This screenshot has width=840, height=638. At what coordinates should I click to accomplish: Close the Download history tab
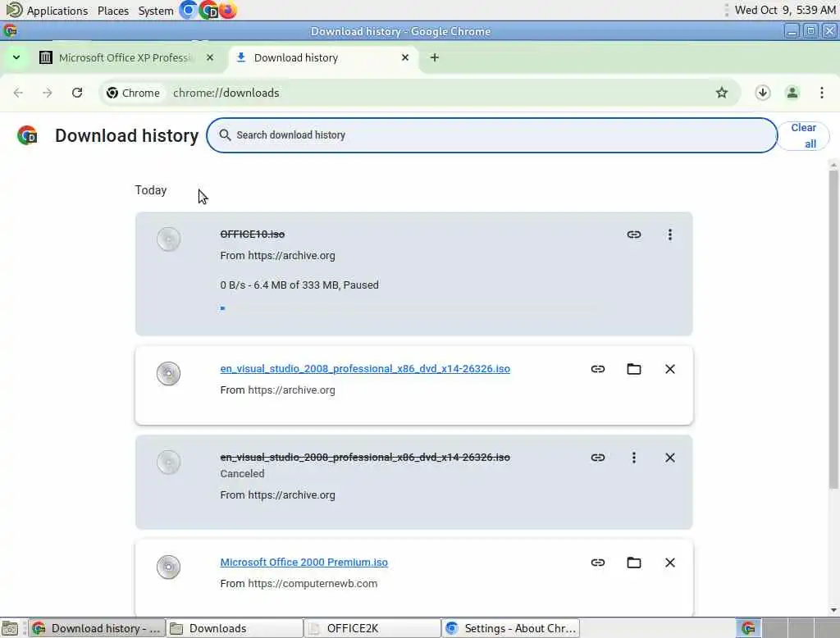[405, 57]
